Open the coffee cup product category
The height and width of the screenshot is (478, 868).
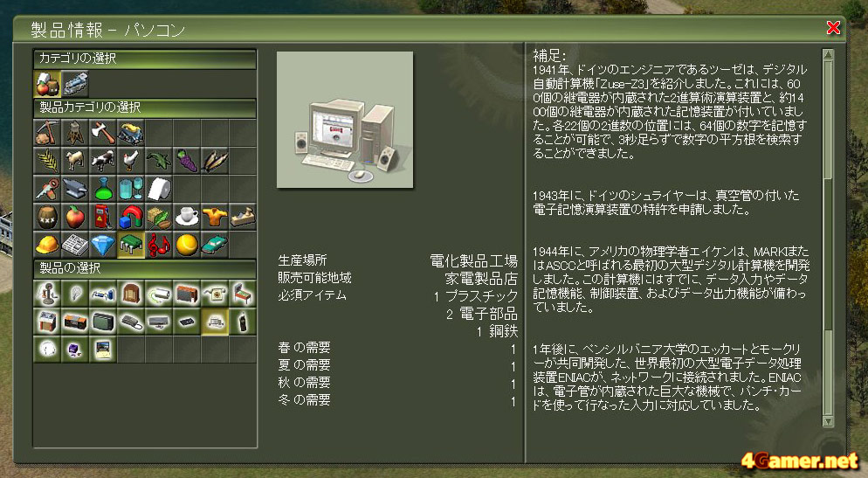[187, 217]
